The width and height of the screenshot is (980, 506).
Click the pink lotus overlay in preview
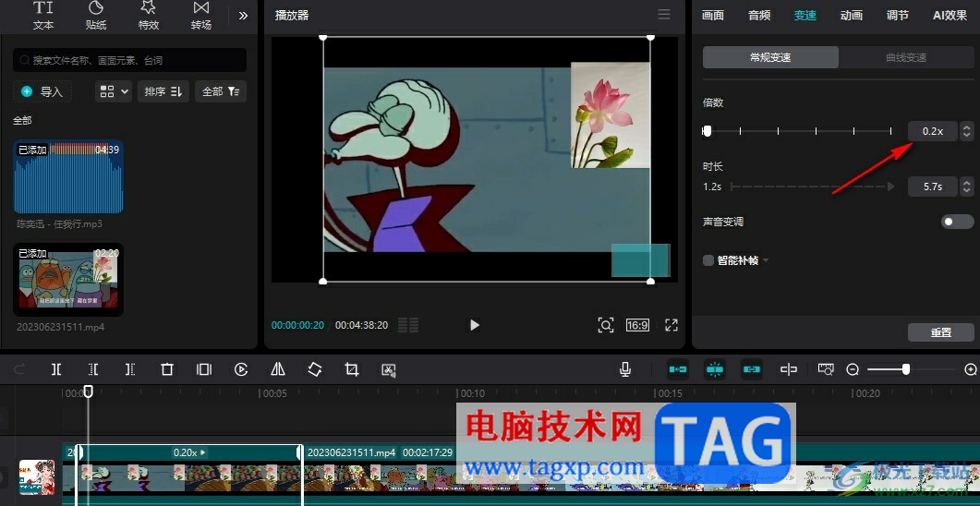tap(610, 114)
